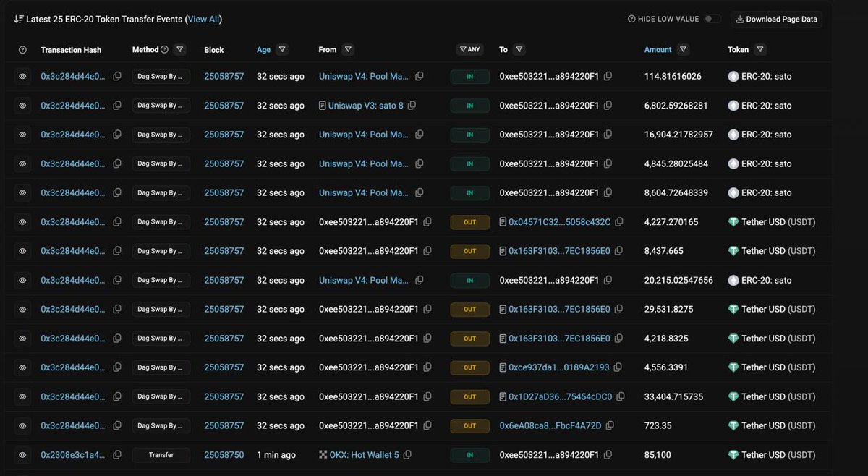Click the help icon in the table header's first column
Image resolution: width=868 pixels, height=476 pixels.
[x=22, y=50]
